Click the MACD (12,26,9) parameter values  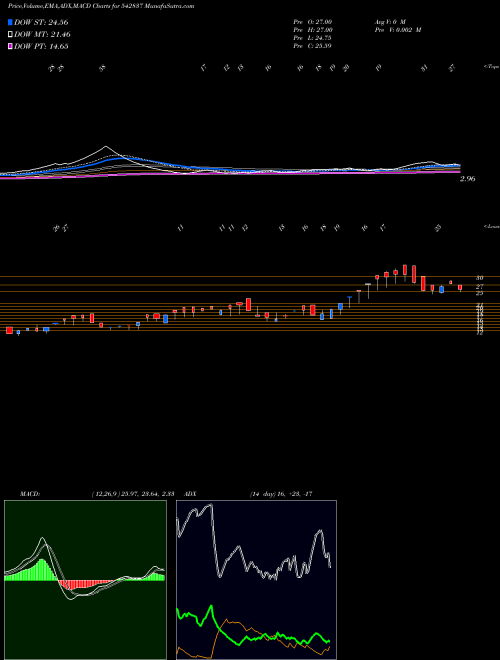click(132, 494)
